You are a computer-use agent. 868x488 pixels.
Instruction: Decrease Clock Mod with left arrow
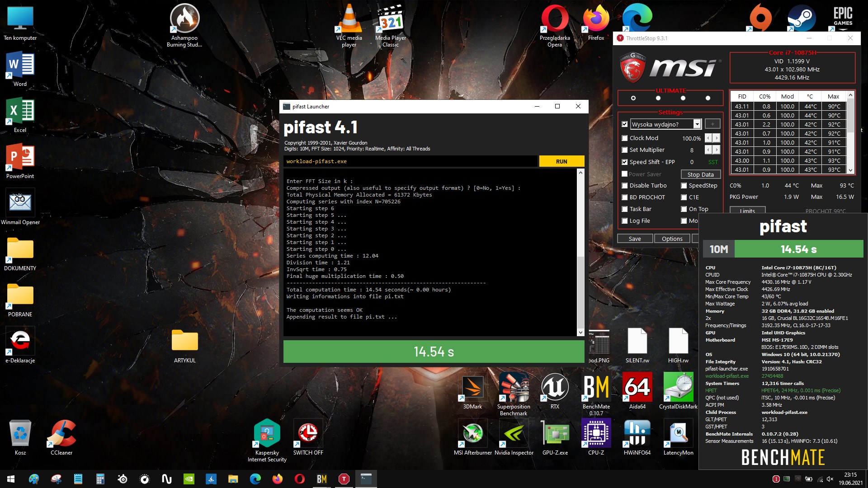708,138
